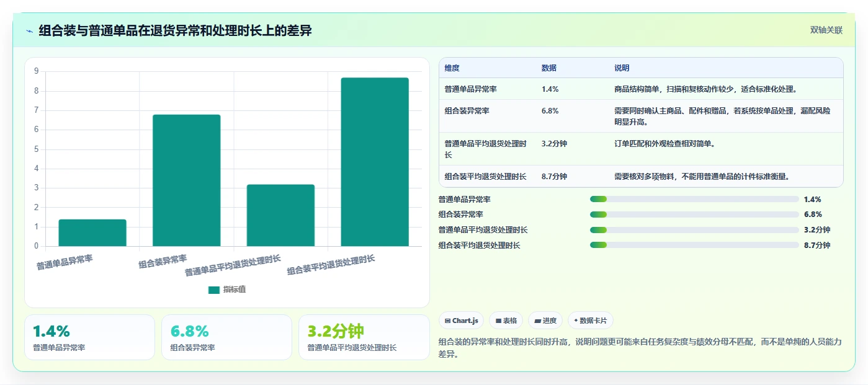Click the 进度 tag chip
868x385 pixels.
coord(545,321)
